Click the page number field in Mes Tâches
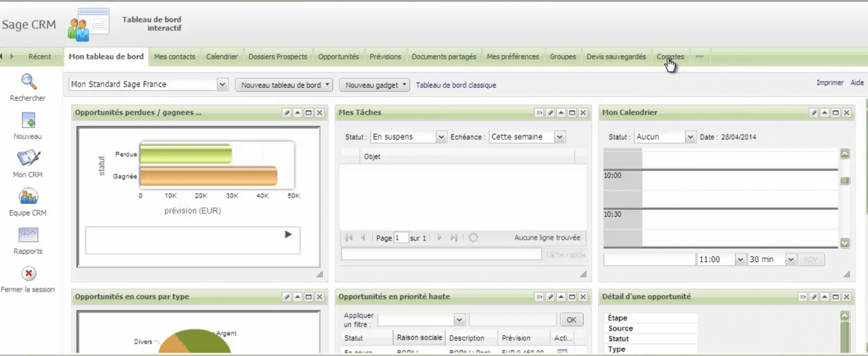 pyautogui.click(x=401, y=237)
